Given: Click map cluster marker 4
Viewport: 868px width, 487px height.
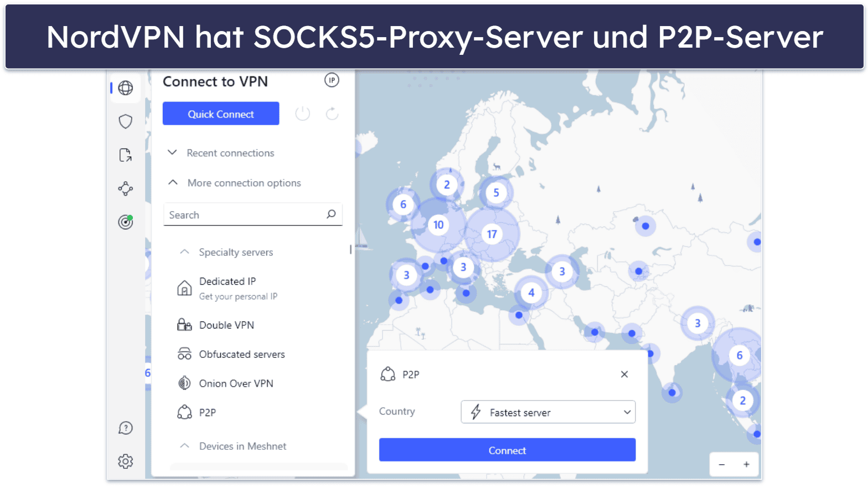Looking at the screenshot, I should pyautogui.click(x=531, y=293).
